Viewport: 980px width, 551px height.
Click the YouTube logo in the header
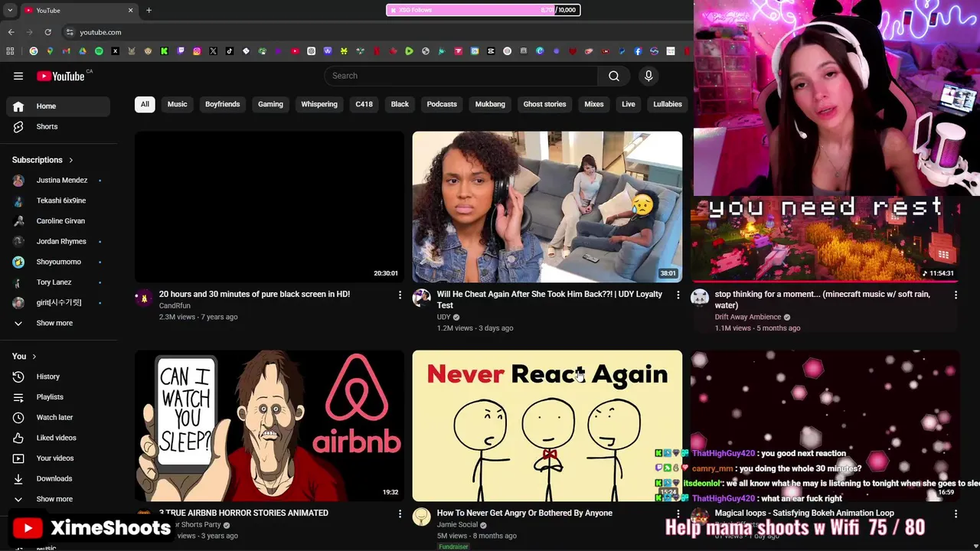point(60,76)
